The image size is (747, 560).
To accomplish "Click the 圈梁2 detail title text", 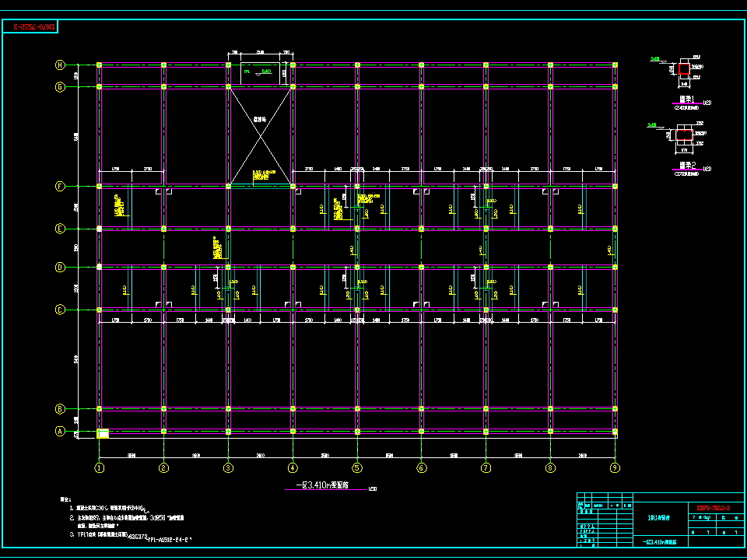I will (686, 166).
